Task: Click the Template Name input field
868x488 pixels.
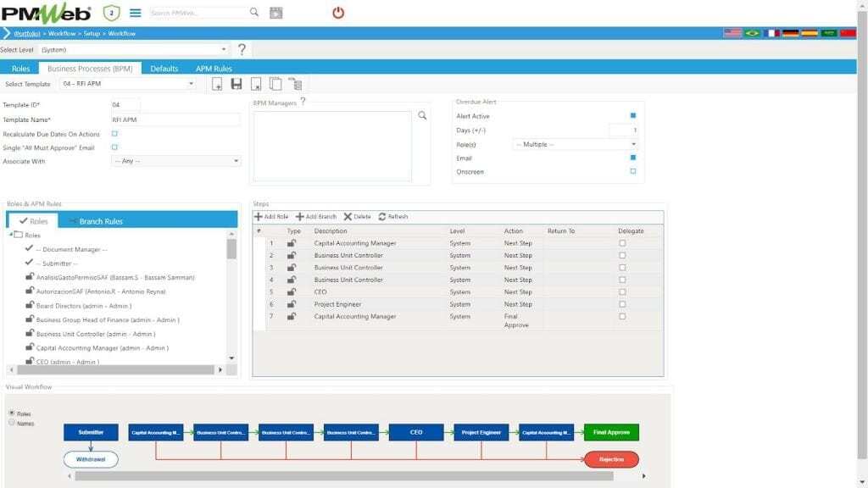Action: (x=175, y=120)
